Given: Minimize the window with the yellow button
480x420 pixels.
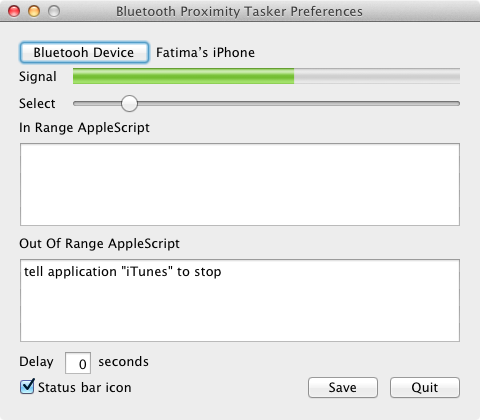Looking at the screenshot, I should pyautogui.click(x=34, y=11).
